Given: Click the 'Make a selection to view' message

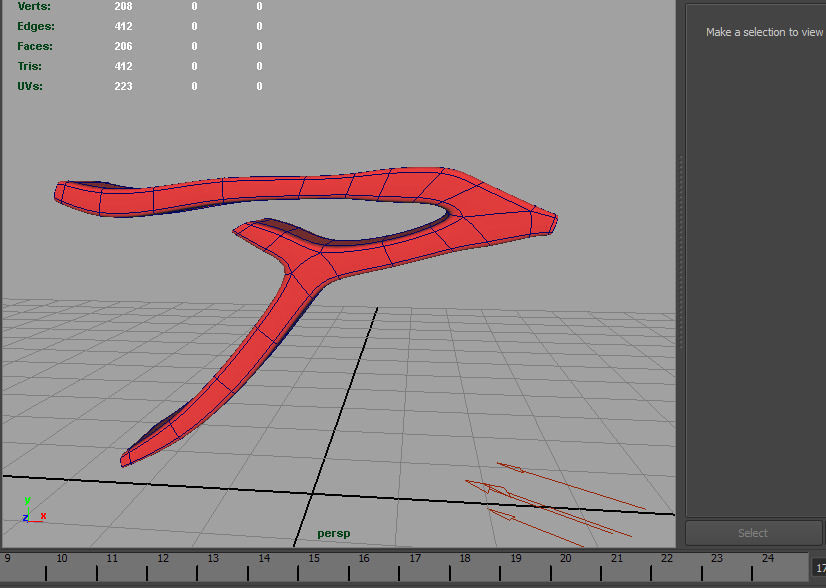Looking at the screenshot, I should 765,32.
